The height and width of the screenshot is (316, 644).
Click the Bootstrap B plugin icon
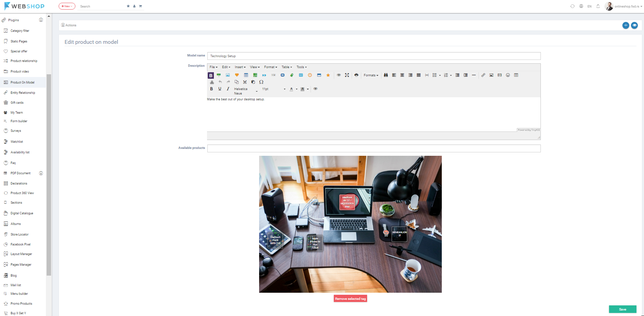point(211,75)
